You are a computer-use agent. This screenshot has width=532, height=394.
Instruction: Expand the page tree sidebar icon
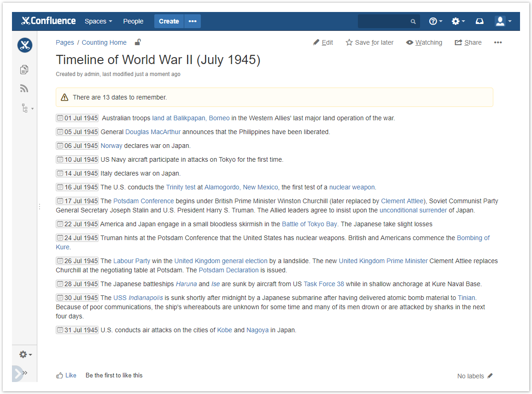point(27,108)
